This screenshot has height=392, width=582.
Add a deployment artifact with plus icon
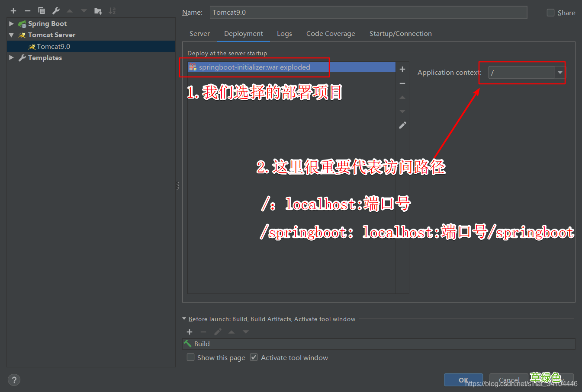[402, 69]
